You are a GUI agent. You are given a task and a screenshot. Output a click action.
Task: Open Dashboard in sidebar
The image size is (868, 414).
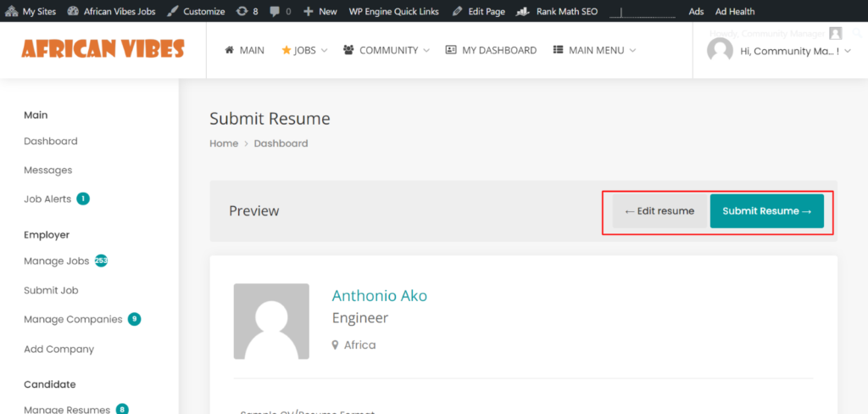(50, 142)
